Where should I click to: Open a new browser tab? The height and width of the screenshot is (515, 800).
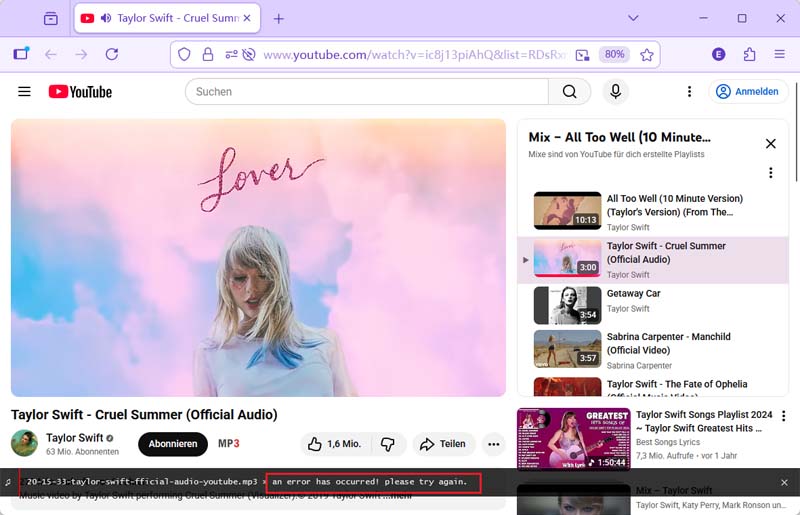[279, 19]
